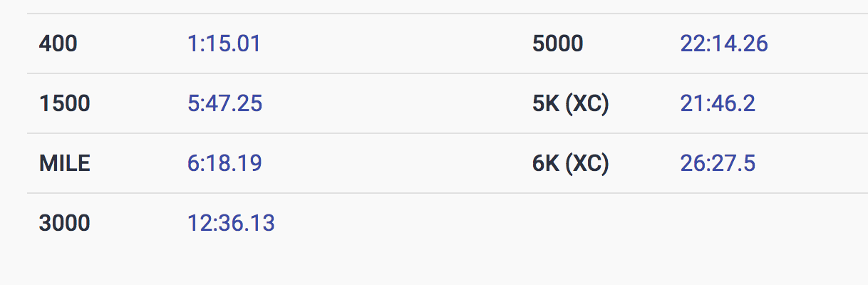Image resolution: width=868 pixels, height=285 pixels.
Task: Click the 3000 event label
Action: tap(65, 224)
